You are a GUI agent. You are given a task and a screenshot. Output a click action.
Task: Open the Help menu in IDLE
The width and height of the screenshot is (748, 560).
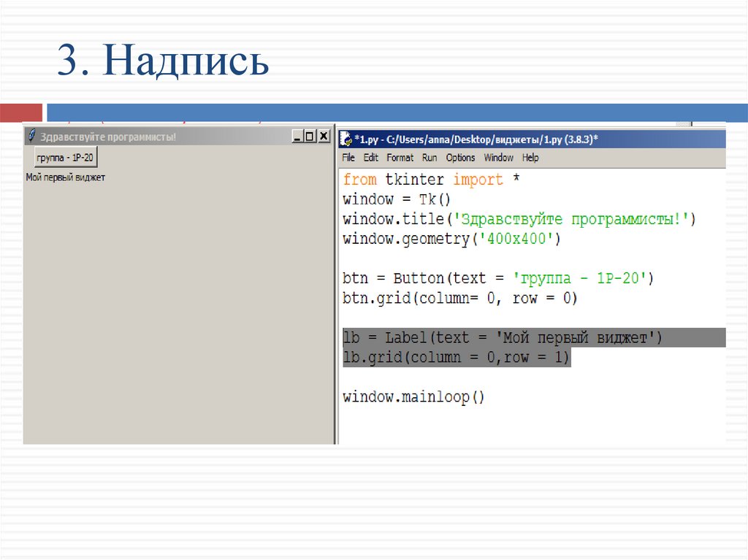(530, 158)
